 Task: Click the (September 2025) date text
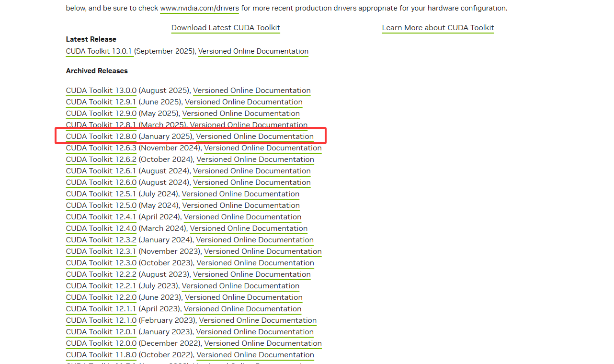(x=165, y=51)
